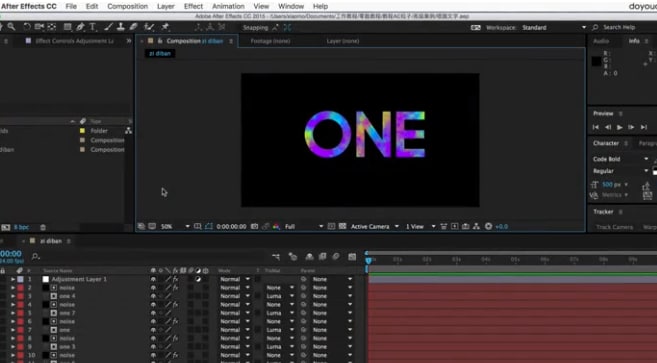Select the Roto Brush tool
This screenshot has width=657, height=363.
(x=149, y=27)
